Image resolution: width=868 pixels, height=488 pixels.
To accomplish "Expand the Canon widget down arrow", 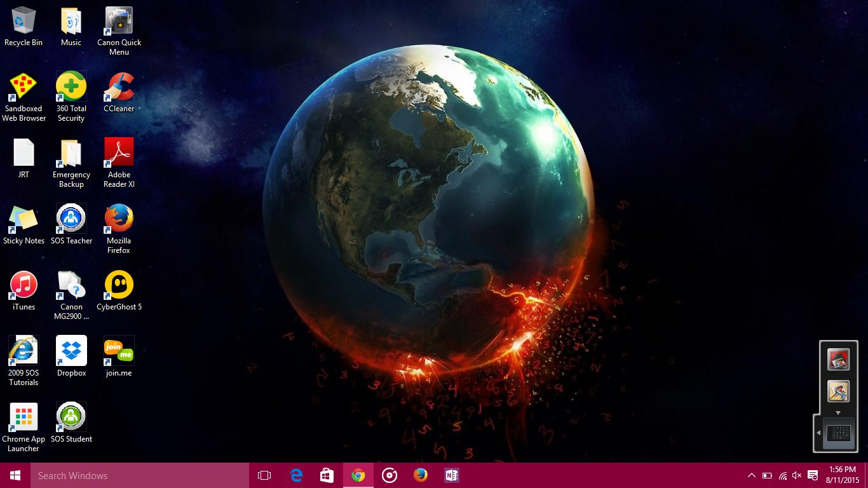I will (838, 413).
